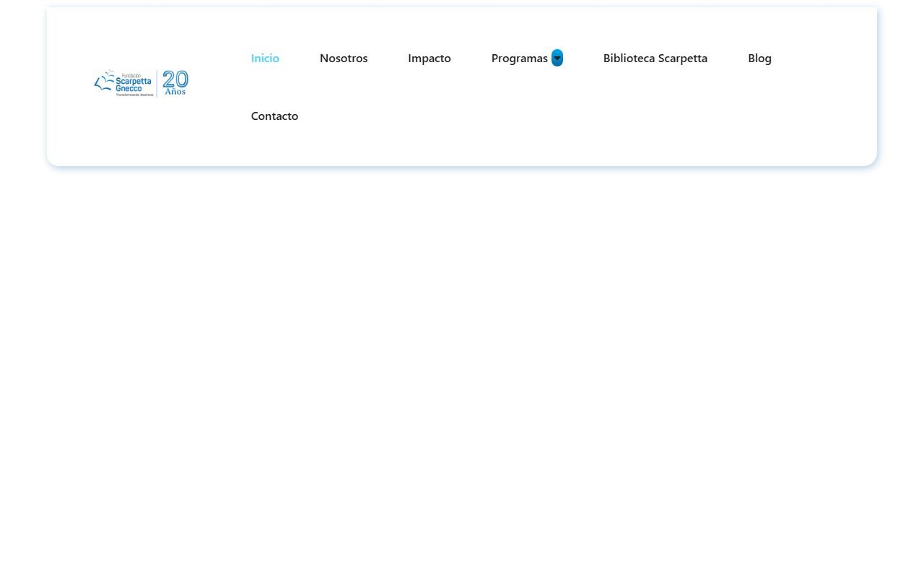Image resolution: width=924 pixels, height=578 pixels.
Task: Click the large "20" anniversary numeral
Action: [x=175, y=79]
